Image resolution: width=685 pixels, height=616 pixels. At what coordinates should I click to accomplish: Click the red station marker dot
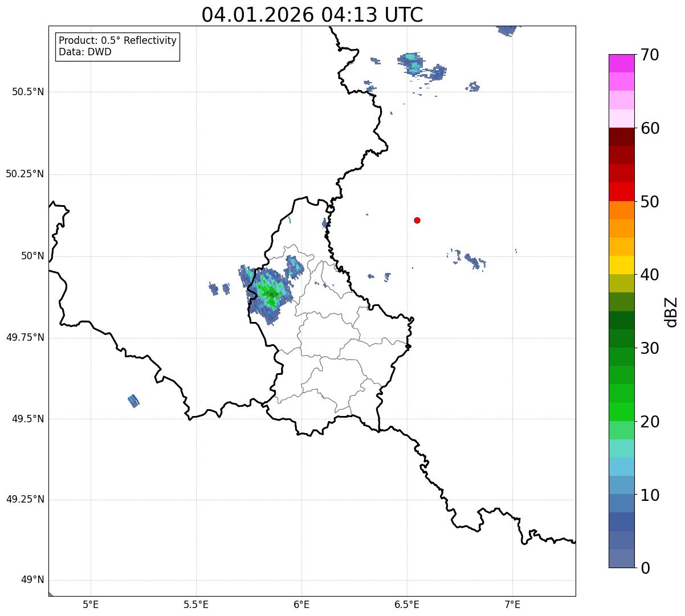417,221
